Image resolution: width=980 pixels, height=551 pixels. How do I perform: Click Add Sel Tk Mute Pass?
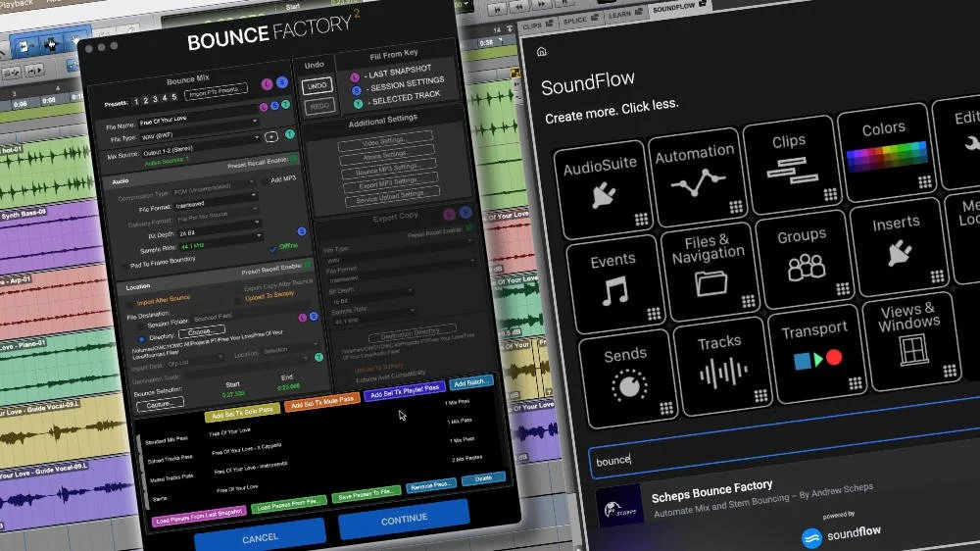[321, 402]
